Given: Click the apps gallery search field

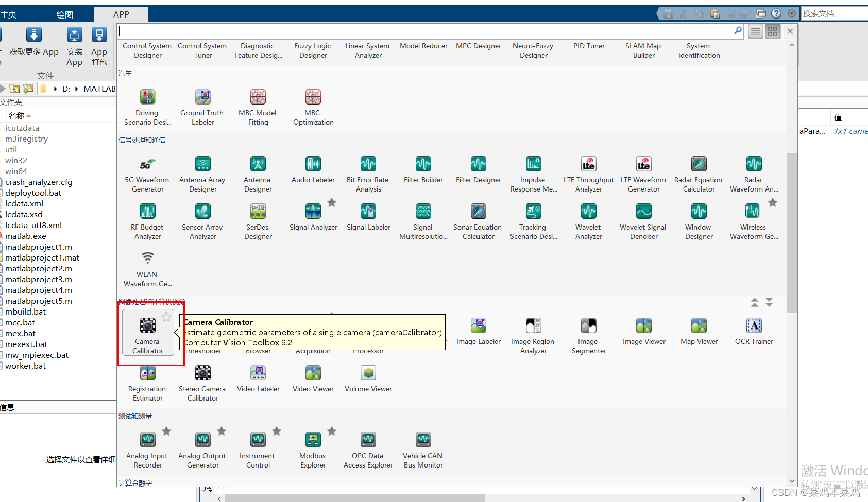Looking at the screenshot, I should point(428,31).
